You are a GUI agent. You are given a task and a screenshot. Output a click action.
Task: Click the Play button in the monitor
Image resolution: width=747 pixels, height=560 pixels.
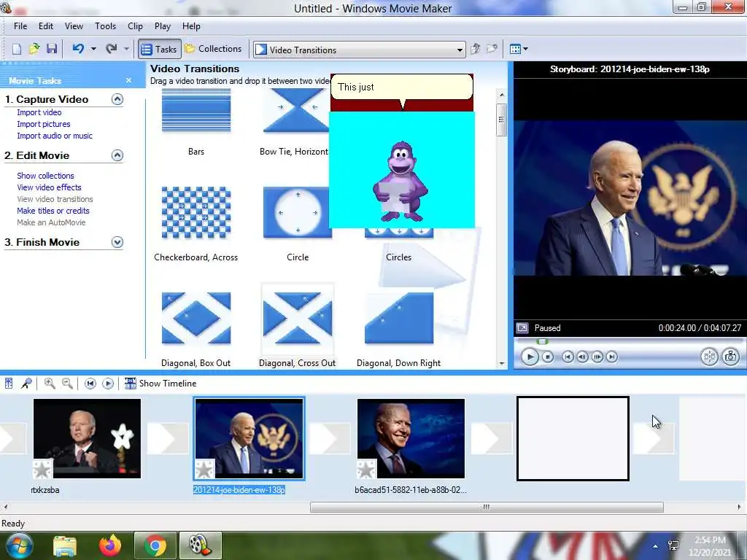(530, 357)
